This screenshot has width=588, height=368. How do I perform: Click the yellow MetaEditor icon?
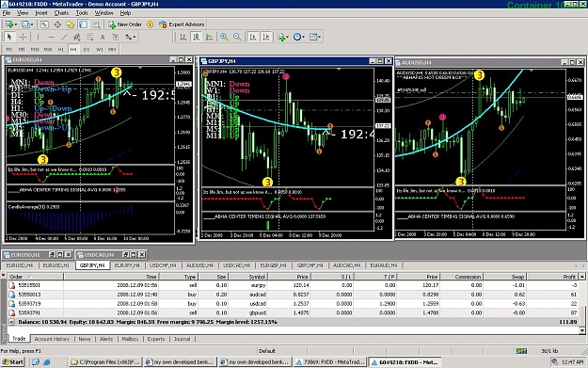[x=150, y=24]
